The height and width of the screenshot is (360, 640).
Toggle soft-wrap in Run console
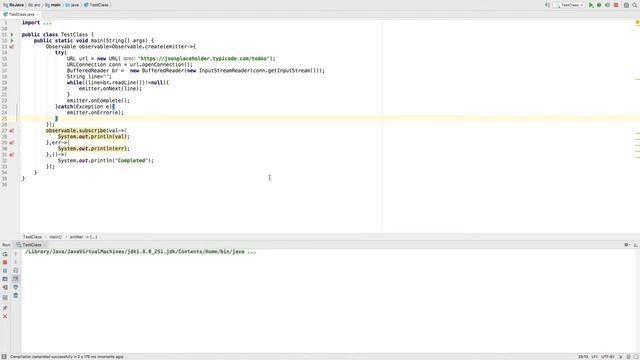[16, 271]
